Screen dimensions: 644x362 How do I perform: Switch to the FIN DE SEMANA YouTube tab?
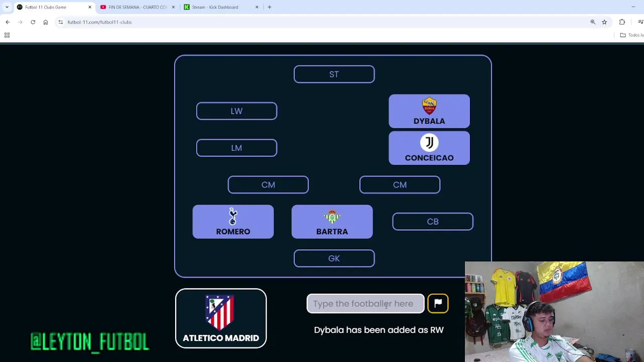137,7
